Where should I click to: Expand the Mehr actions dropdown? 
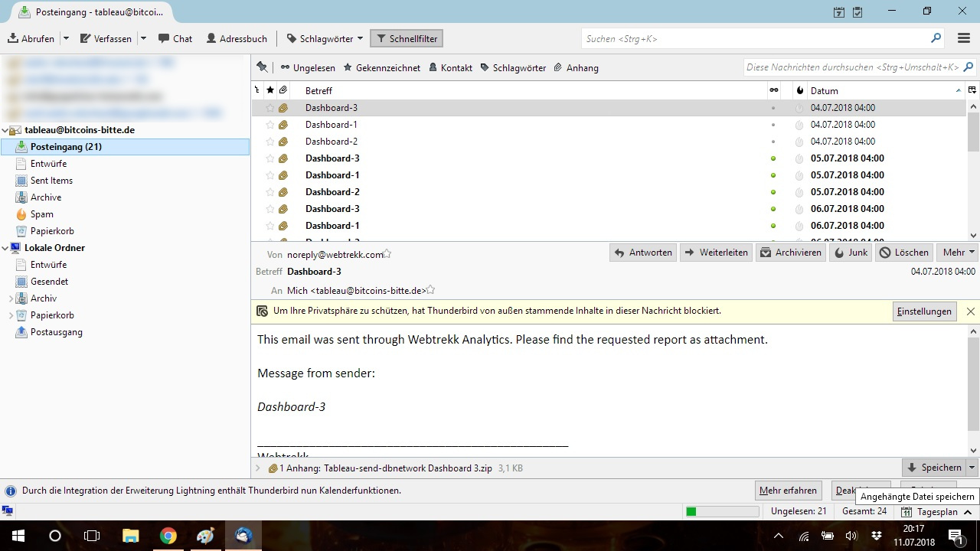coord(959,253)
